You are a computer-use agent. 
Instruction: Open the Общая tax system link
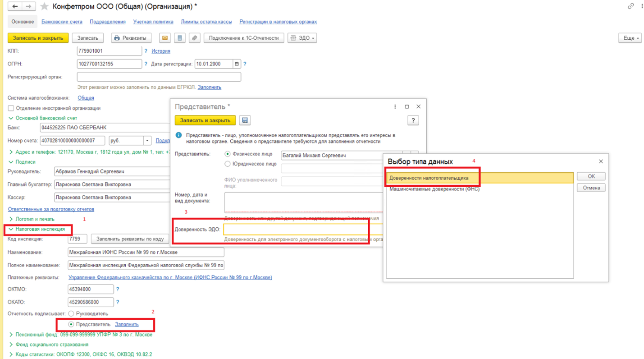click(86, 98)
